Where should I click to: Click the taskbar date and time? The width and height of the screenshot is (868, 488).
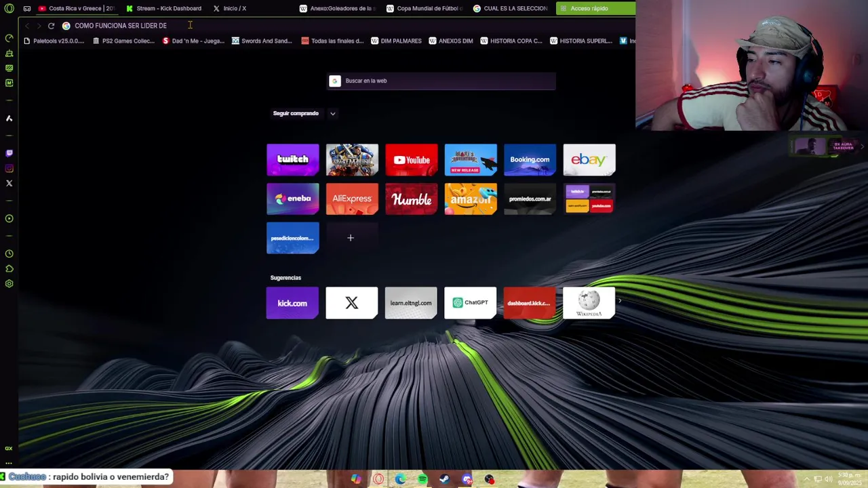(850, 479)
